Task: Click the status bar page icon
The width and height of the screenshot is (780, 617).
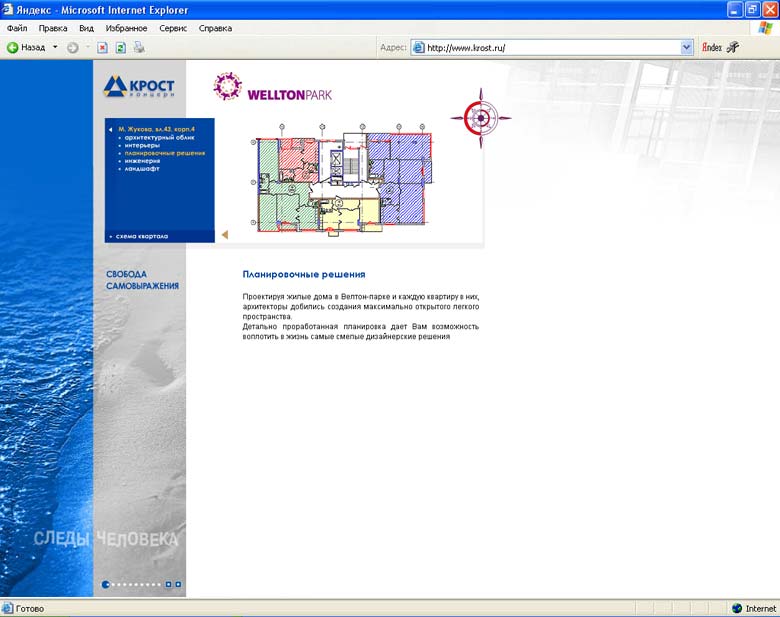Action: 7,609
